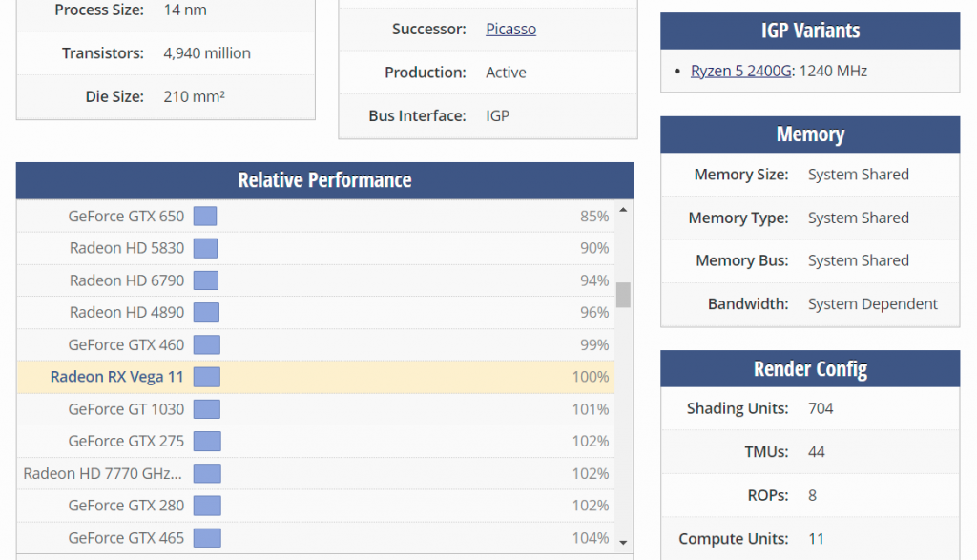This screenshot has width=977, height=560.
Task: Click the IGP Variants panel header
Action: pyautogui.click(x=810, y=31)
